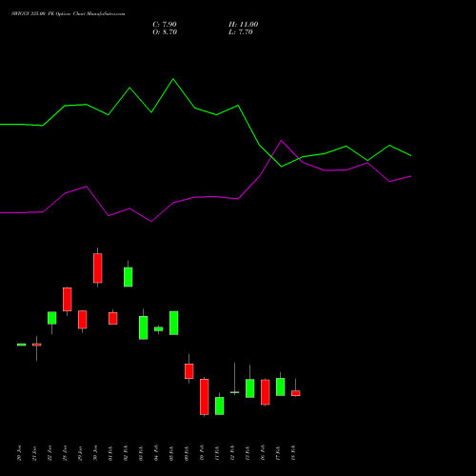The image size is (476, 476).
Task: Click the small red candle for 01 Feb
Action: [x=113, y=318]
